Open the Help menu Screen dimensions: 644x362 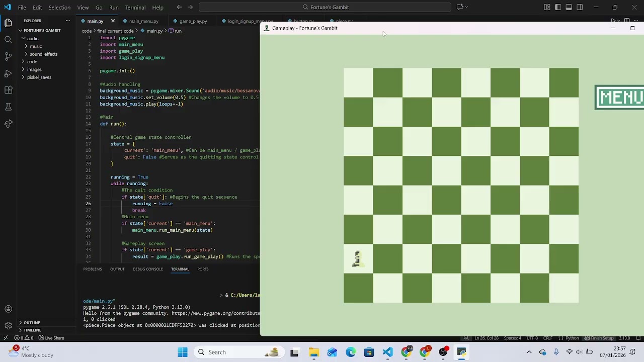tap(157, 8)
